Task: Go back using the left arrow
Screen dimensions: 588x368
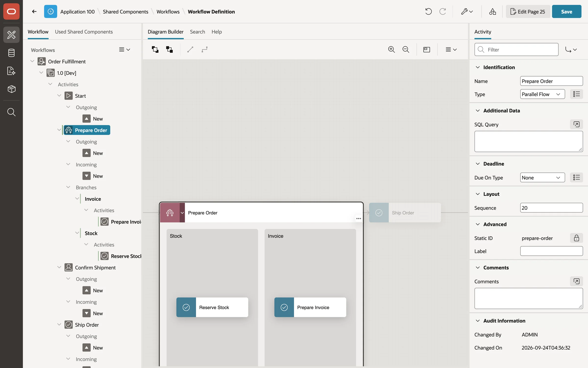Action: pyautogui.click(x=34, y=12)
